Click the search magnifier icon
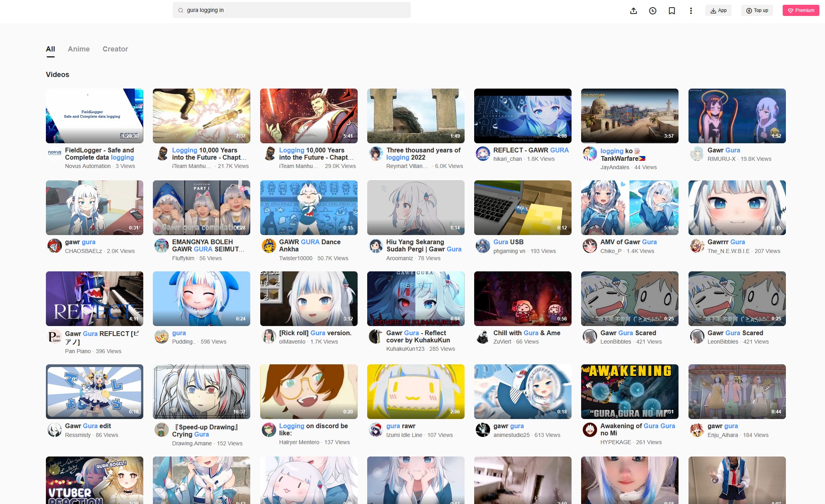 [x=181, y=10]
